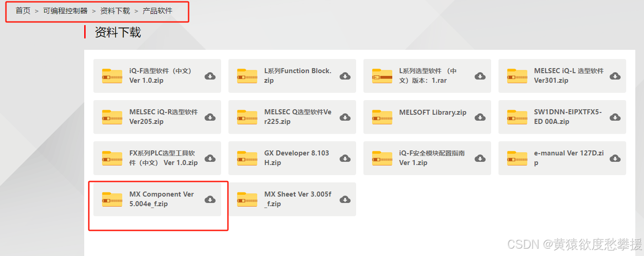Download iQ-F安全模块配置指南 via cloud icon
644x256 pixels.
(480, 158)
